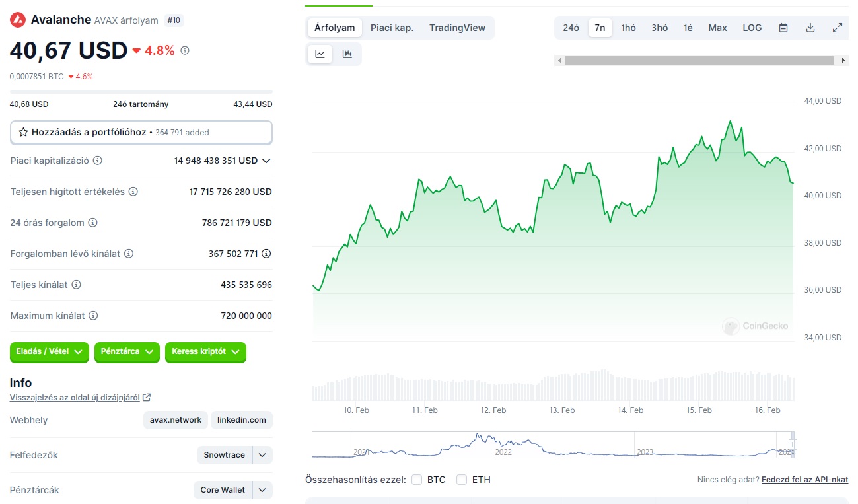Click the Avalanche red logo icon
The image size is (858, 504).
(x=17, y=20)
